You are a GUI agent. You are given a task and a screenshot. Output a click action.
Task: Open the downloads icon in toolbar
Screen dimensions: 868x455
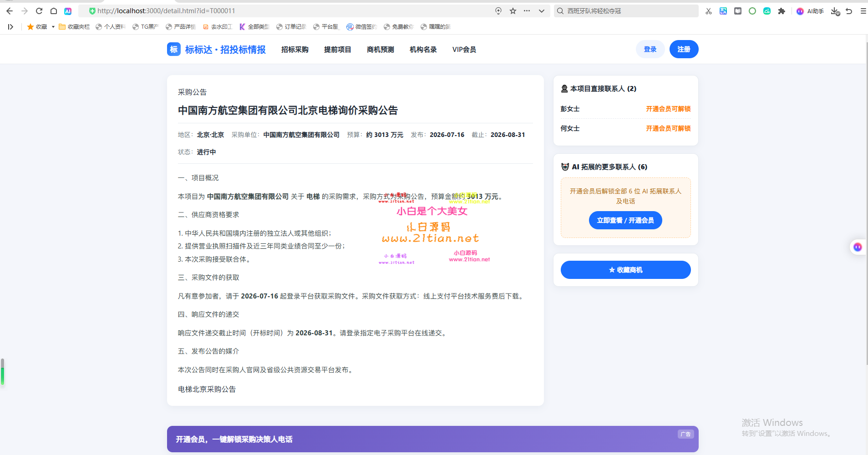tap(835, 11)
